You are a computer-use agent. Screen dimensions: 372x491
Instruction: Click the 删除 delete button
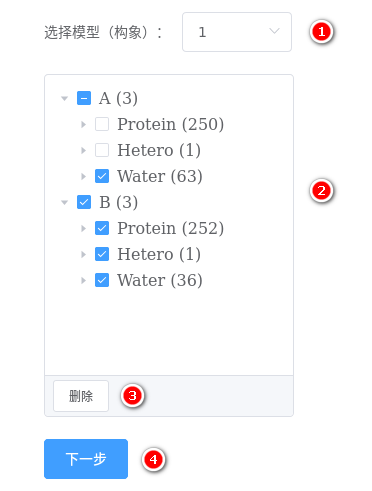pyautogui.click(x=81, y=396)
